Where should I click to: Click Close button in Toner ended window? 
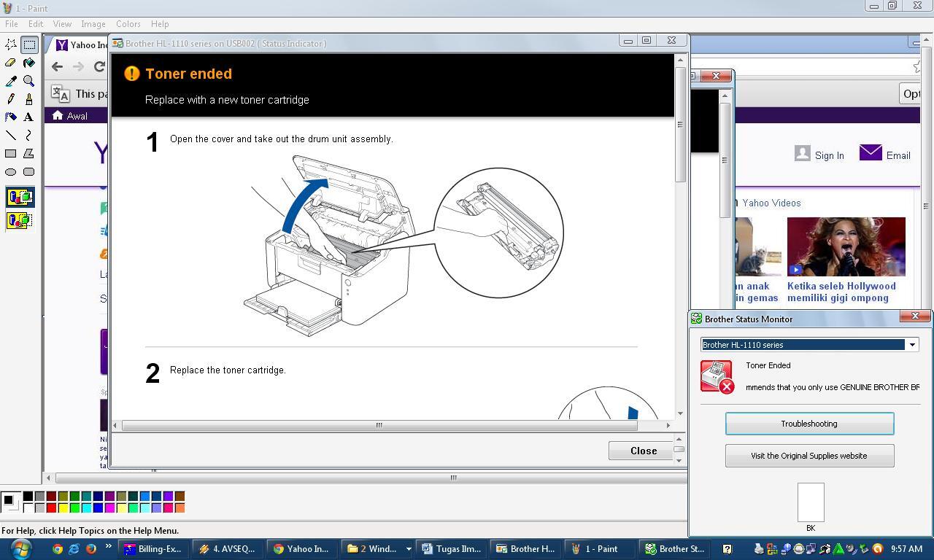pos(641,451)
